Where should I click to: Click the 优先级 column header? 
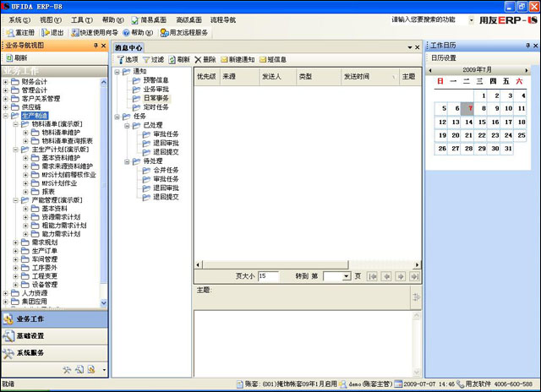(207, 77)
